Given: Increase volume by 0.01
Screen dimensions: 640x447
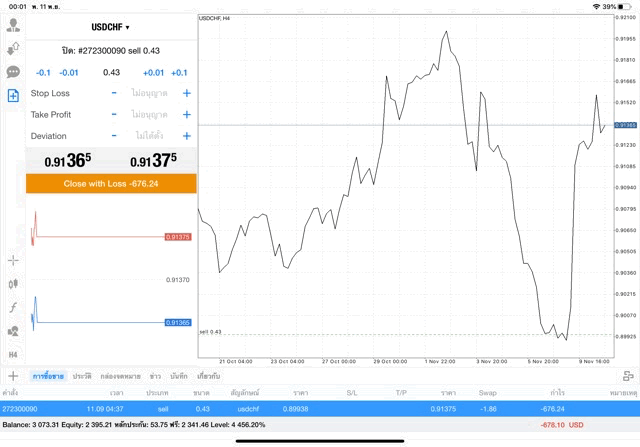Looking at the screenshot, I should coord(153,72).
